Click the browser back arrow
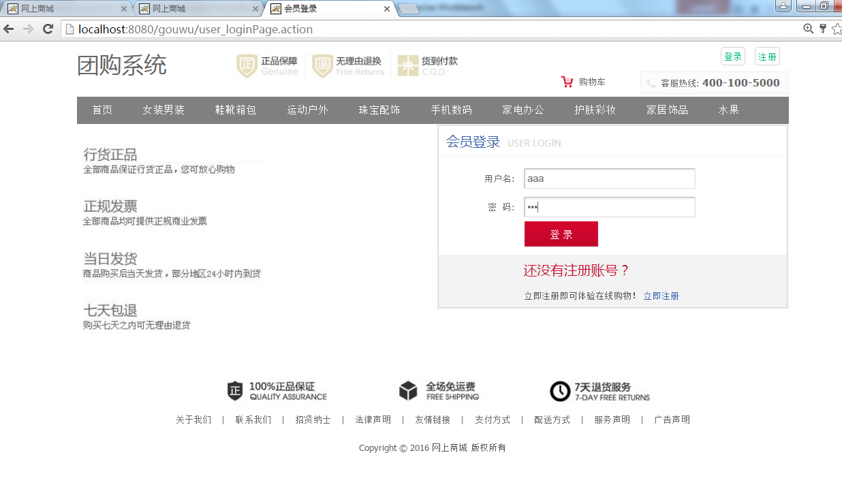 [x=8, y=29]
